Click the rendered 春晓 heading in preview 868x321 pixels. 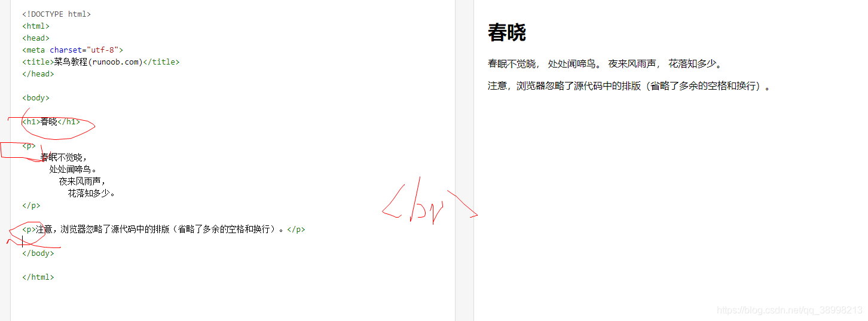507,32
